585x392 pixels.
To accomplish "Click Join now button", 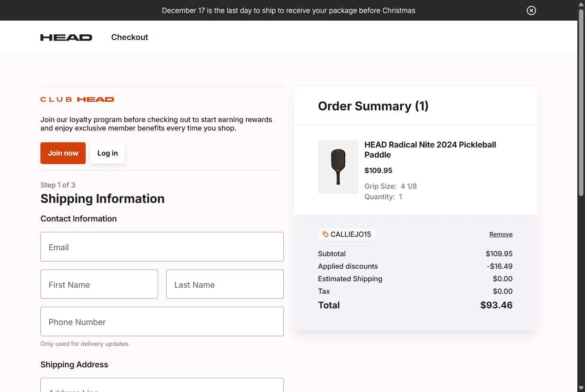I will 63,153.
